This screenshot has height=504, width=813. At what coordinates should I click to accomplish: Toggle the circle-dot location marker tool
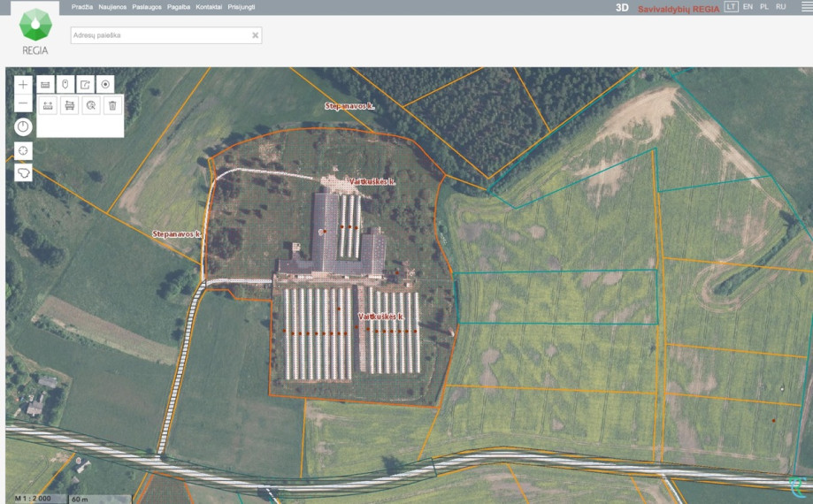(x=105, y=84)
